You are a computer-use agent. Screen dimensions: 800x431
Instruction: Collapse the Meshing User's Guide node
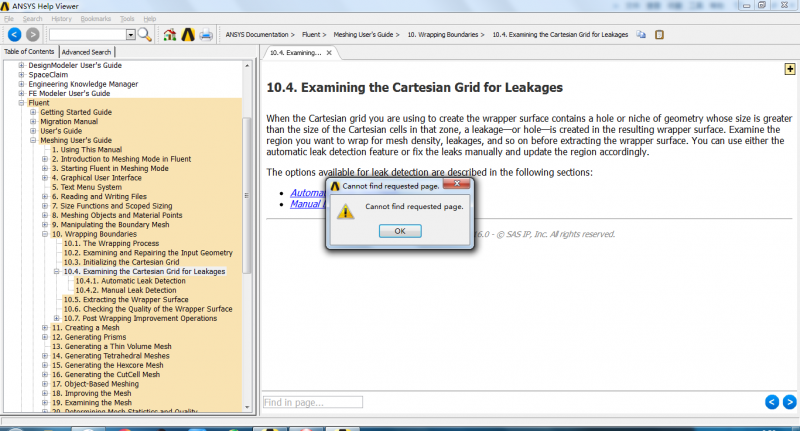[x=33, y=140]
